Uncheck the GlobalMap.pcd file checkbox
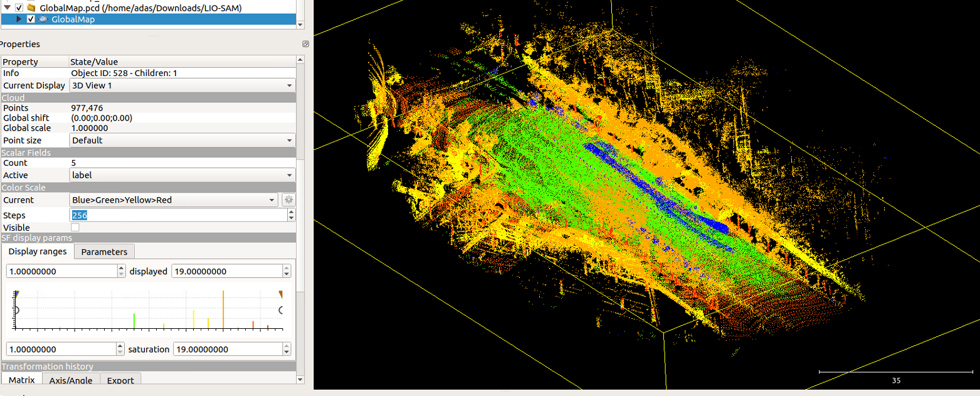The height and width of the screenshot is (396, 980). [19, 8]
